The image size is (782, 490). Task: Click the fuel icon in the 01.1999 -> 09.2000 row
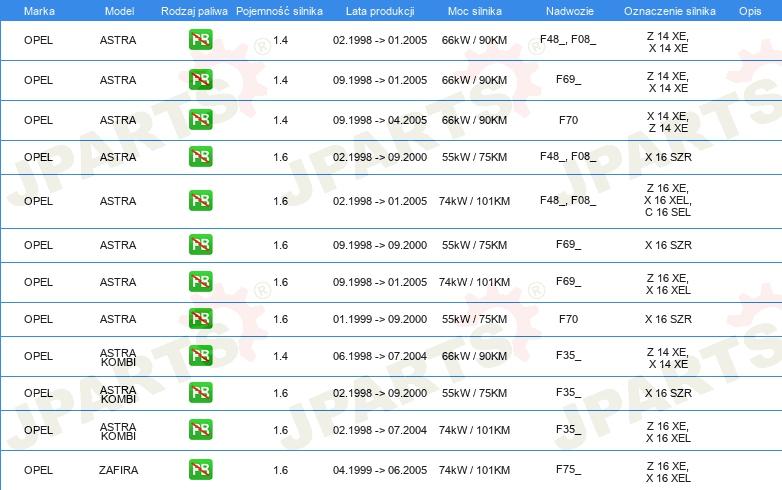coord(200,319)
